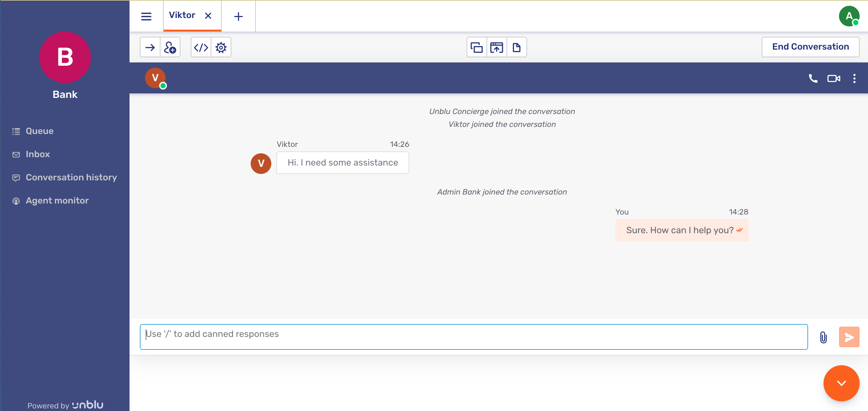Close the Viktor conversation tab
This screenshot has width=868, height=411.
point(208,15)
